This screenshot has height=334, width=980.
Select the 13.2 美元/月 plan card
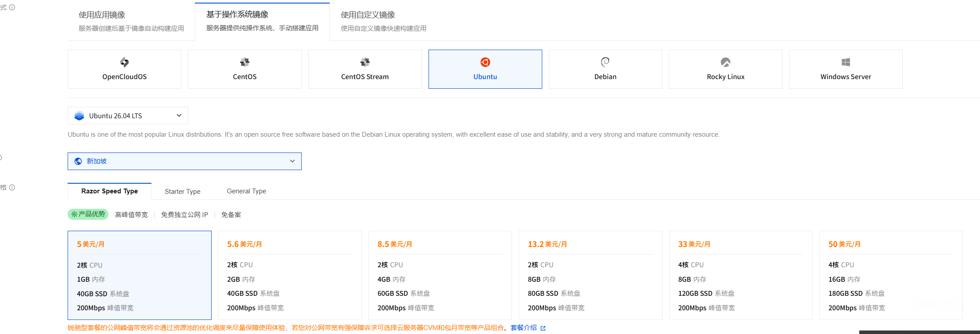591,275
